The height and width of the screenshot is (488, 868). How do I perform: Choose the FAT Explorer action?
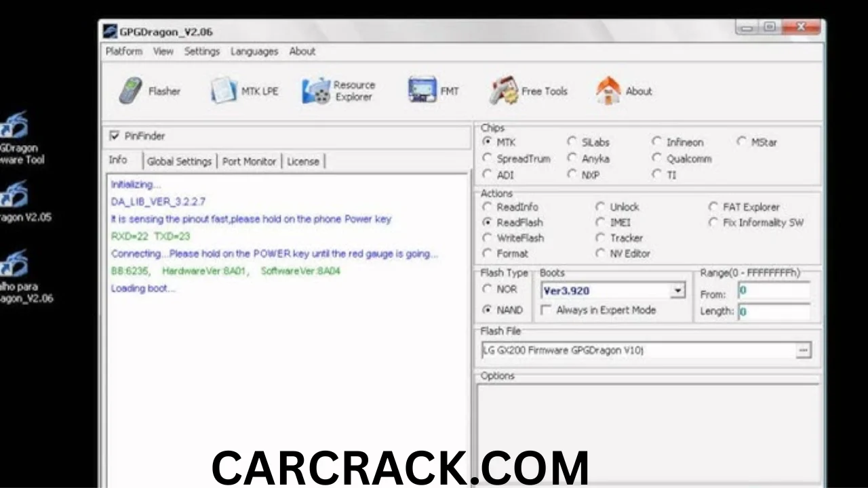coord(713,207)
